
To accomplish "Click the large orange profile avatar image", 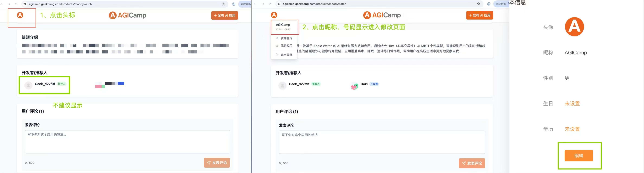I will (x=574, y=27).
